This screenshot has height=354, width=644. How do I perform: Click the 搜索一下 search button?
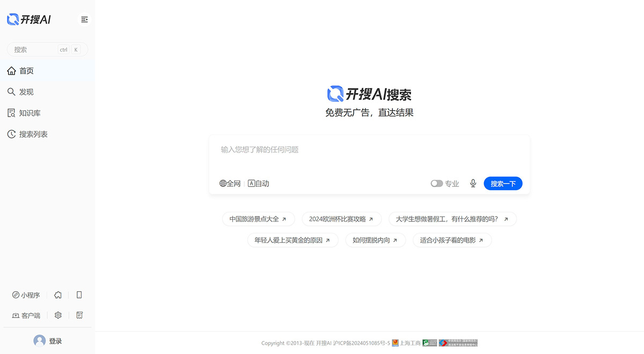(503, 183)
